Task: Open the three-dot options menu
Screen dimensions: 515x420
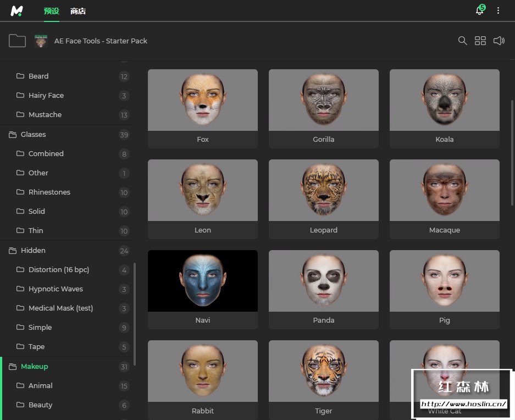Action: pyautogui.click(x=499, y=11)
